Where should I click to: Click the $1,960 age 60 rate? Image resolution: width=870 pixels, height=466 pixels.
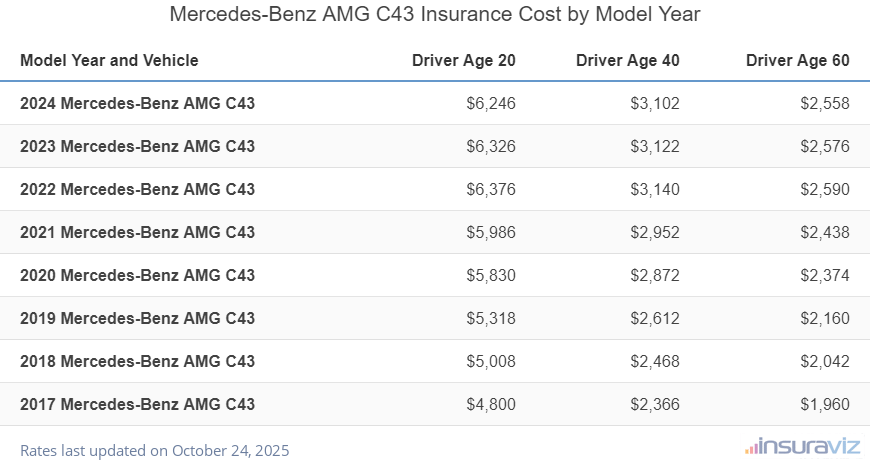pyautogui.click(x=825, y=404)
